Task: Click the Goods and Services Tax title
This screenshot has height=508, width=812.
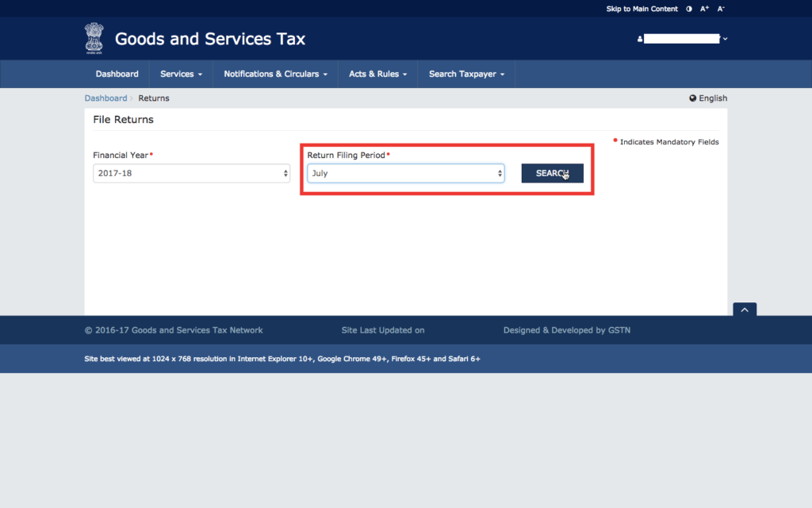Action: (x=209, y=39)
